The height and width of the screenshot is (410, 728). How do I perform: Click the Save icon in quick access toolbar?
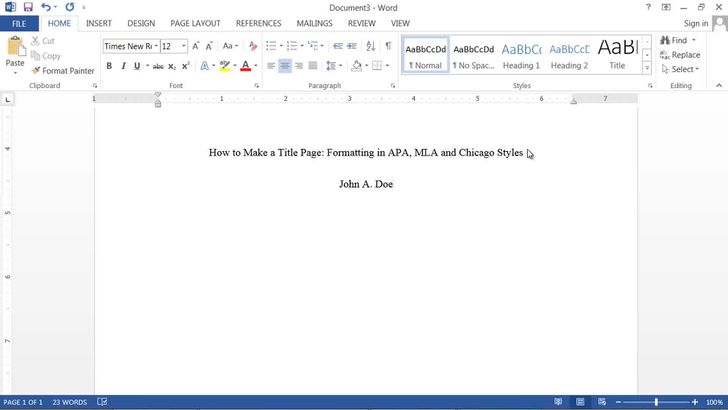pos(28,7)
